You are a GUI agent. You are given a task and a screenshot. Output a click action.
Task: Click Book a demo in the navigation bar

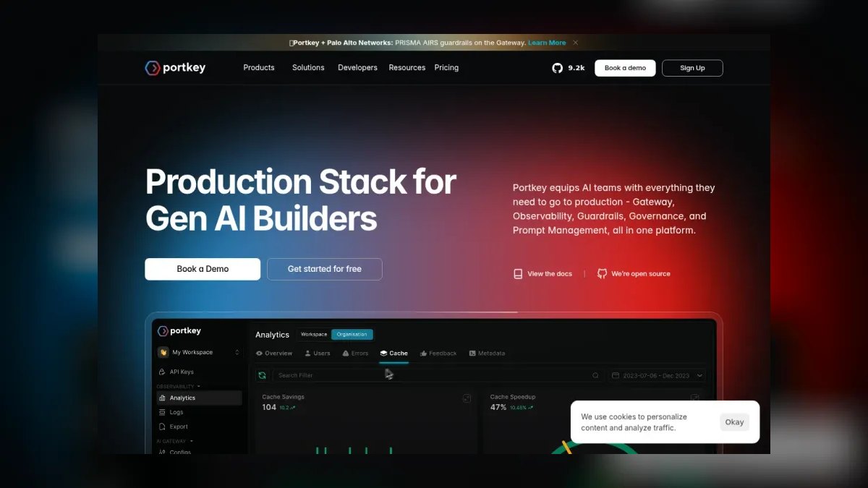pos(625,68)
